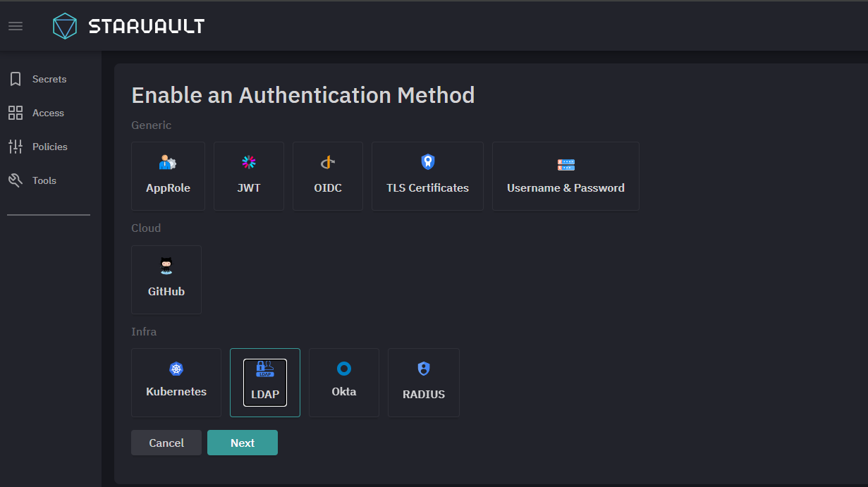
Task: Click the Okta blue ring icon
Action: pos(344,369)
